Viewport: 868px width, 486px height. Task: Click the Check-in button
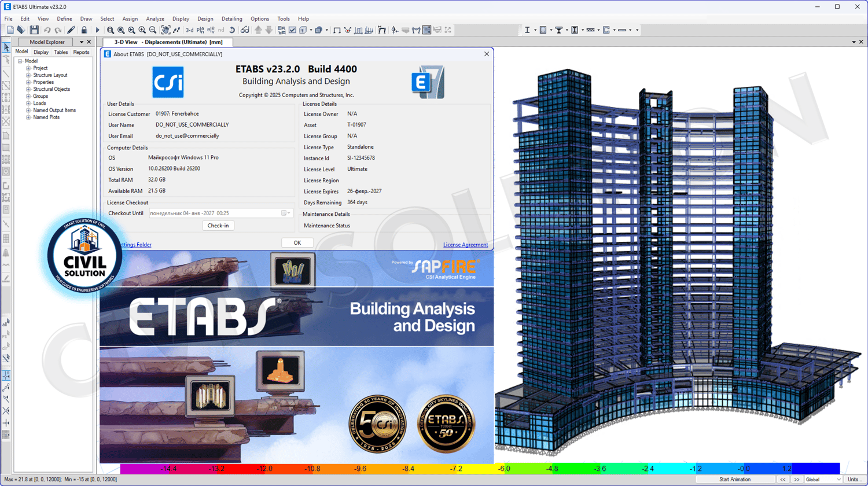[x=218, y=226]
